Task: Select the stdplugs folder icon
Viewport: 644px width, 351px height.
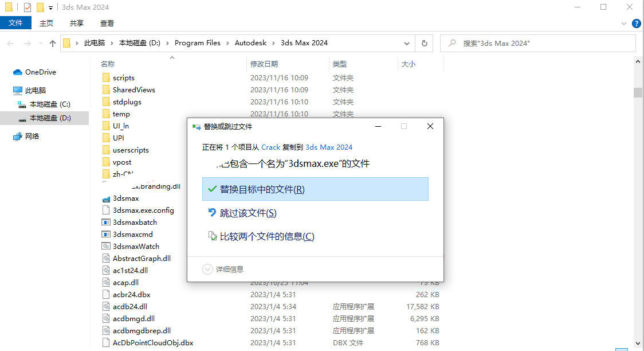Action: (106, 102)
